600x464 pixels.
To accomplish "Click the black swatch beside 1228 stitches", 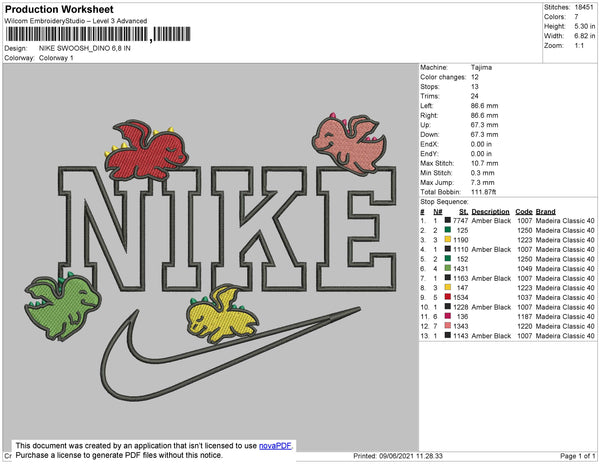I will (447, 306).
